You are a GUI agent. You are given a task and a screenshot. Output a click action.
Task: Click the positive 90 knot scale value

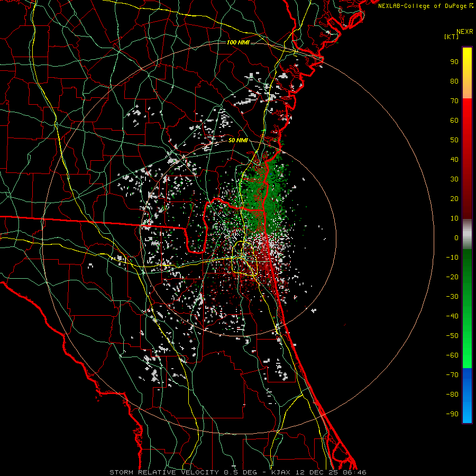click(x=454, y=62)
